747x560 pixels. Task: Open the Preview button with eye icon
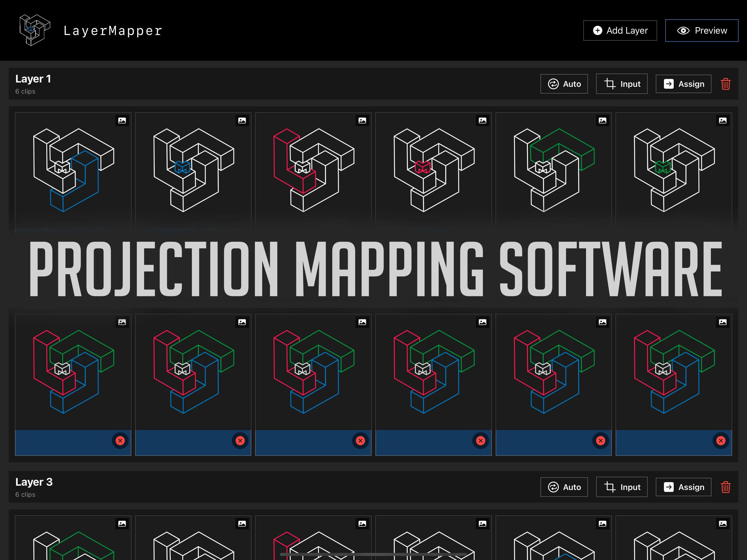(702, 31)
